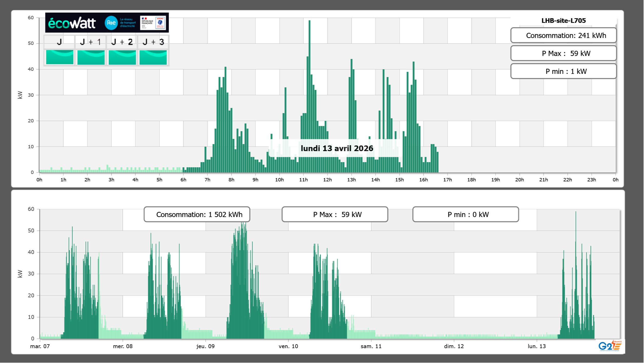Click the ADEME logo badge
This screenshot has height=363, width=644.
point(160,23)
